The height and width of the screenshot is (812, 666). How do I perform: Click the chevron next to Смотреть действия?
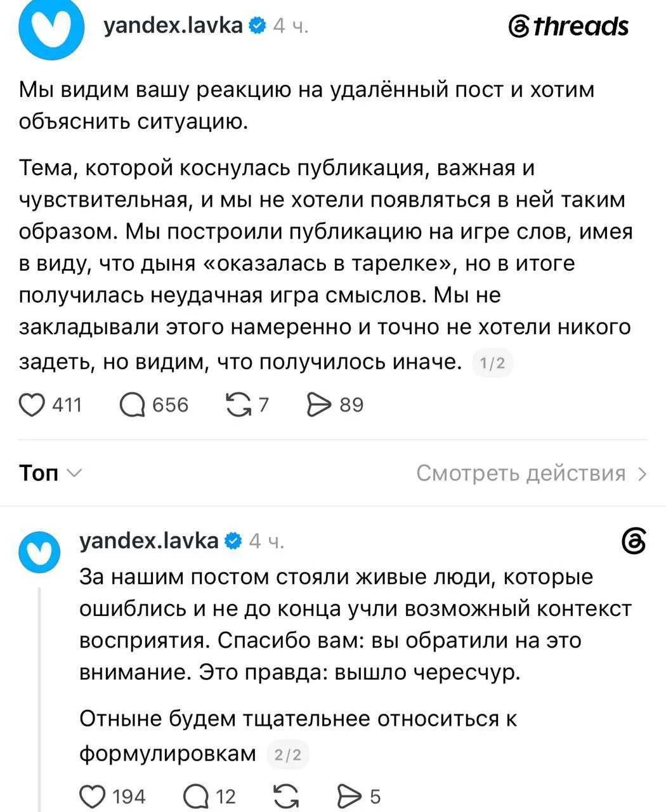click(642, 473)
